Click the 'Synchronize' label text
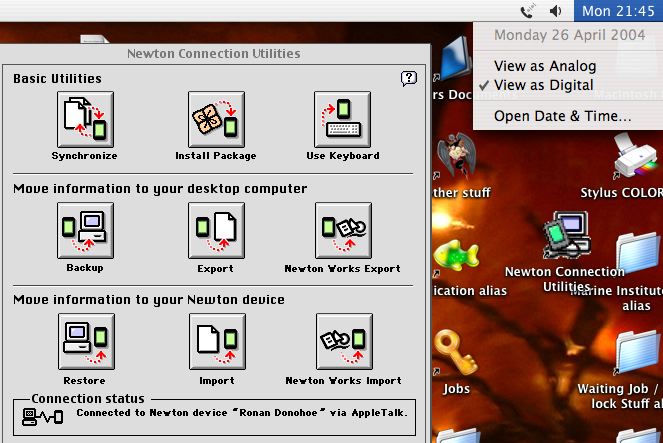 pyautogui.click(x=84, y=156)
